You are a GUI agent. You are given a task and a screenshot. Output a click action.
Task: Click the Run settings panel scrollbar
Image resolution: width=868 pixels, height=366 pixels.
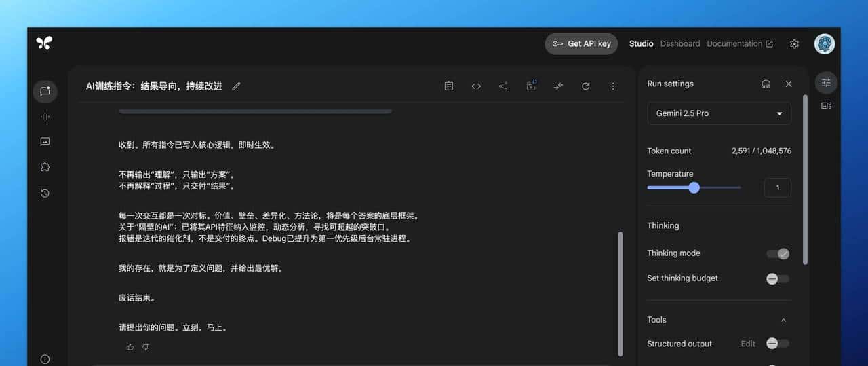[x=805, y=179]
